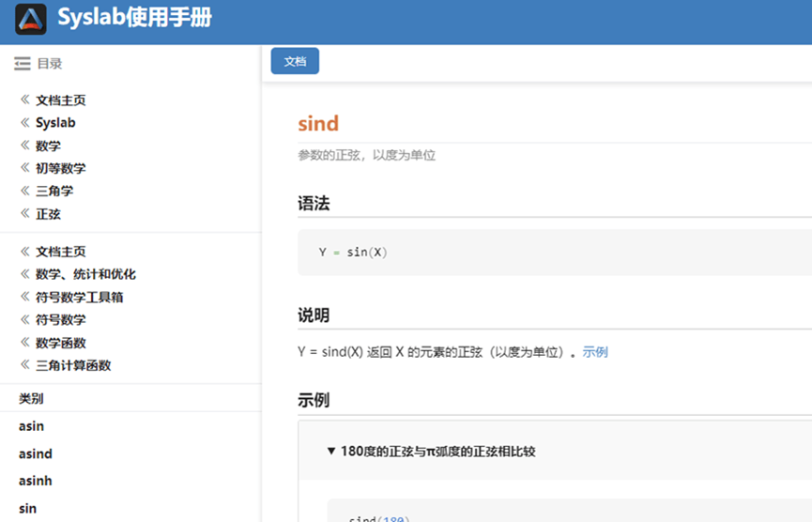The height and width of the screenshot is (522, 812).
Task: Open the asind function page
Action: pyautogui.click(x=36, y=453)
